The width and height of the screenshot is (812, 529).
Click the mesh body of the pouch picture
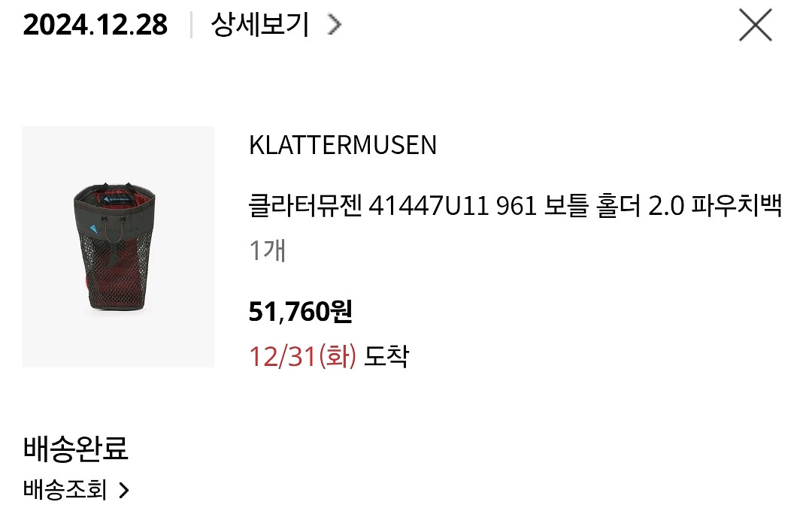point(115,269)
